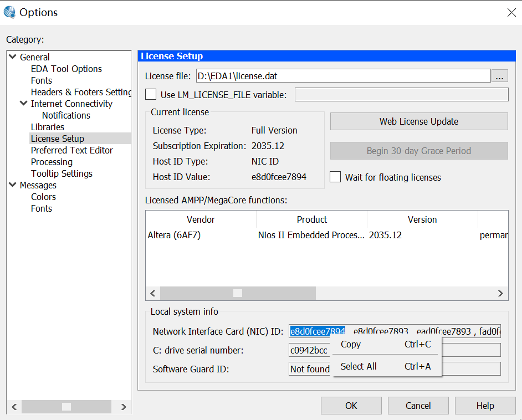
Task: Choose Select All from the context menu
Action: (358, 366)
